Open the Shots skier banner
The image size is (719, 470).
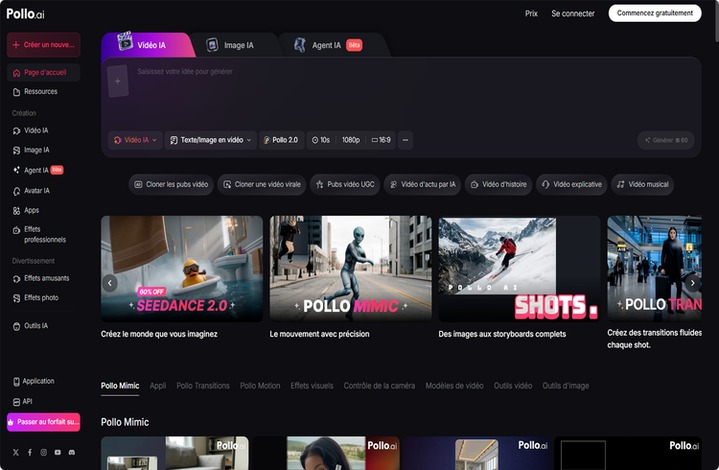(519, 268)
